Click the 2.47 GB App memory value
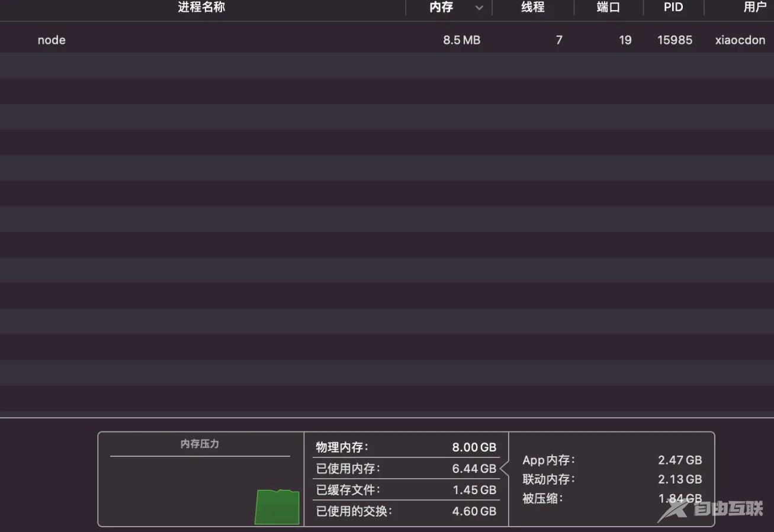774x532 pixels. tap(680, 460)
